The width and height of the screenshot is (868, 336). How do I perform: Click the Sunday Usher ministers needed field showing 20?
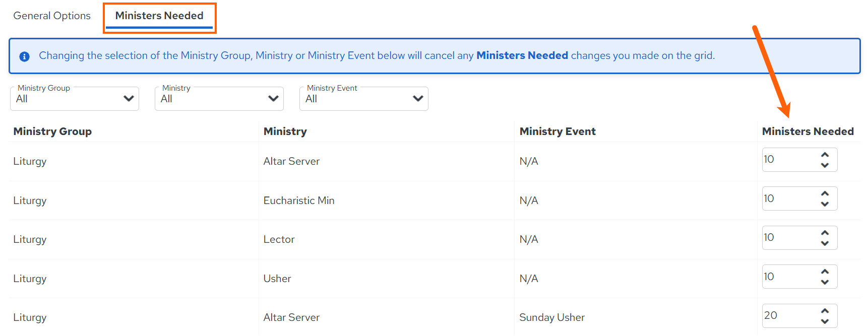tap(789, 315)
